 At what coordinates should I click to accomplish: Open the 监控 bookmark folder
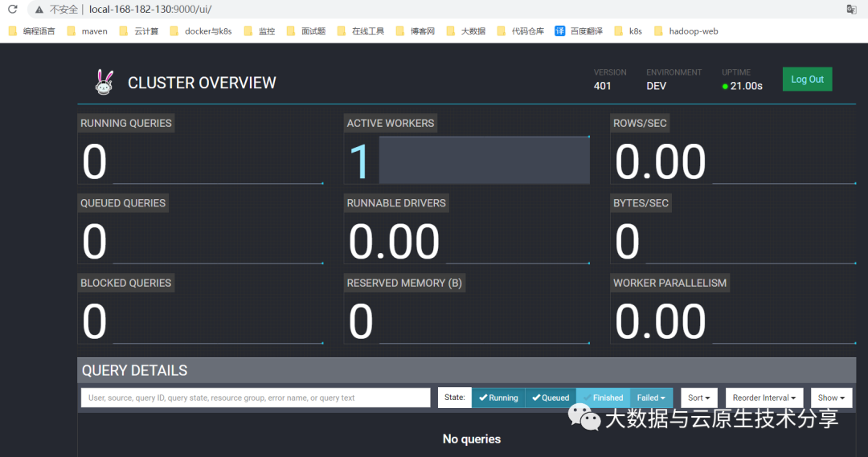pyautogui.click(x=260, y=31)
